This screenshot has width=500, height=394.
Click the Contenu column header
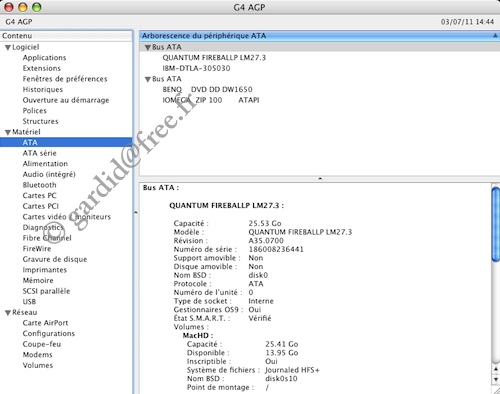pos(66,36)
